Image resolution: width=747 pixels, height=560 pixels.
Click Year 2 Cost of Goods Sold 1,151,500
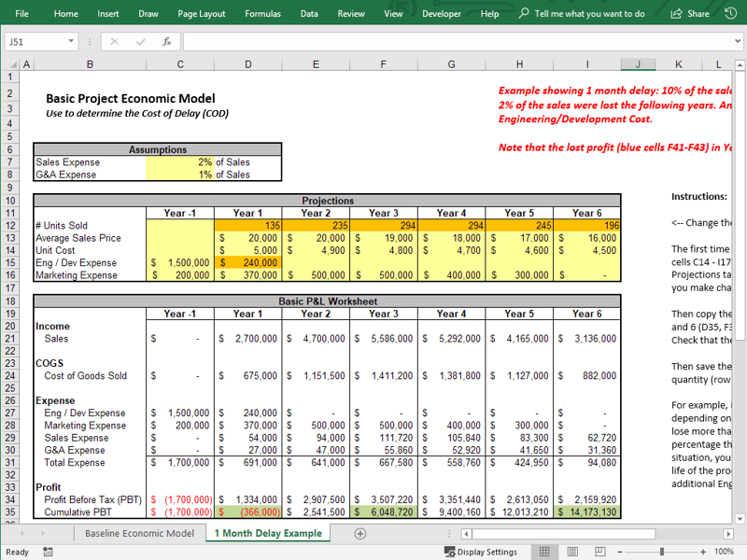(x=316, y=376)
